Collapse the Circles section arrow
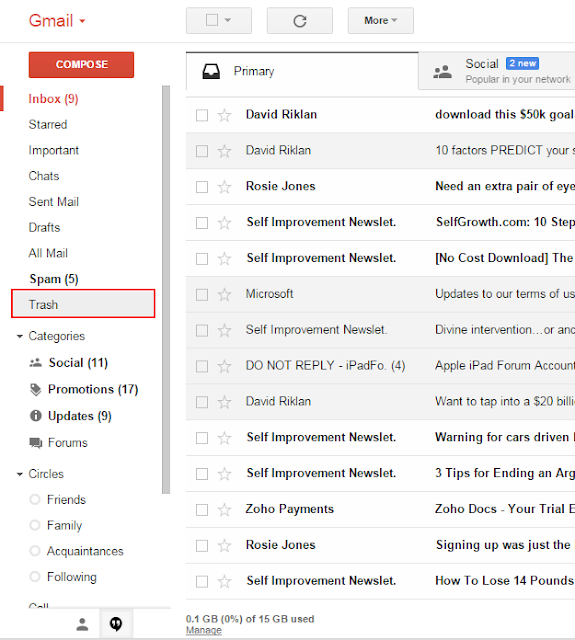Image resolution: width=575 pixels, height=640 pixels. coord(20,474)
